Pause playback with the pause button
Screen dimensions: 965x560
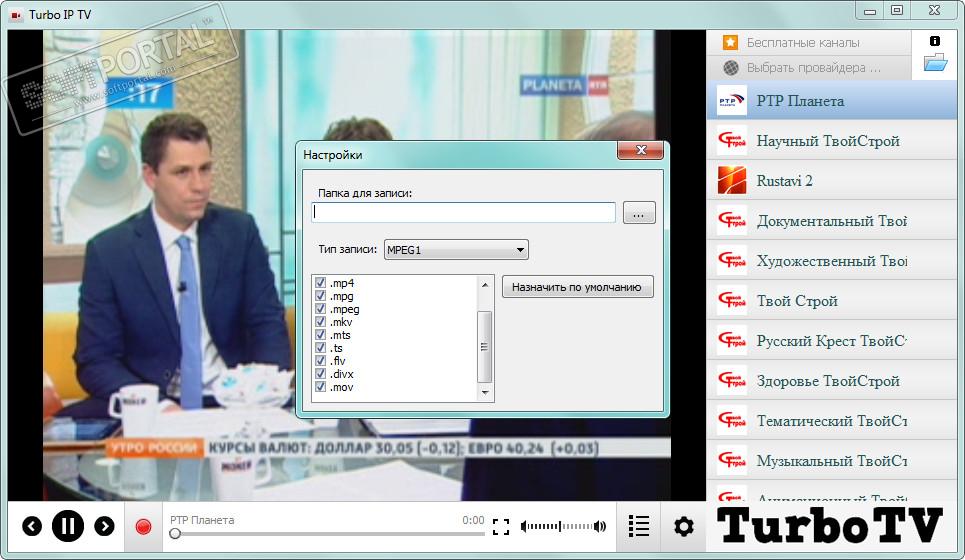tap(68, 526)
